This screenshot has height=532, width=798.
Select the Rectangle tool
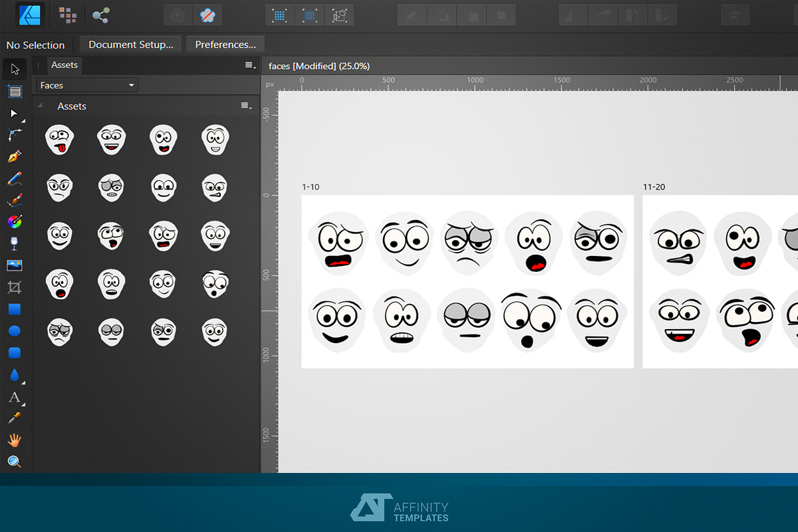coord(15,309)
